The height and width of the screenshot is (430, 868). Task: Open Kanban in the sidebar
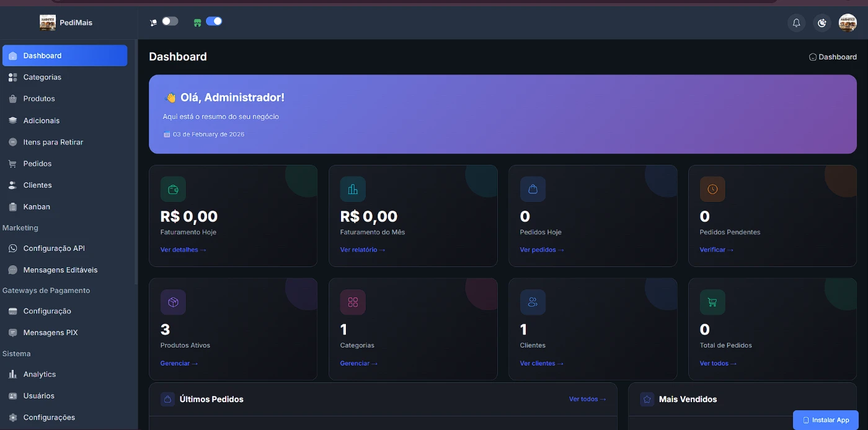coord(37,207)
